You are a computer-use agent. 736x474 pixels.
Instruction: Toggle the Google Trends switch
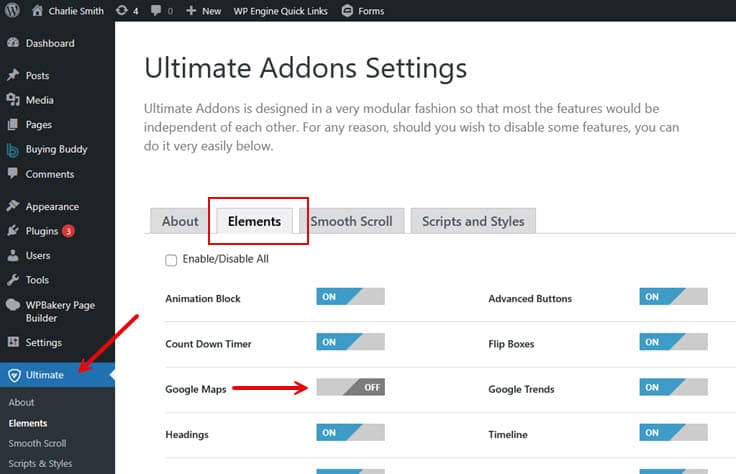673,387
